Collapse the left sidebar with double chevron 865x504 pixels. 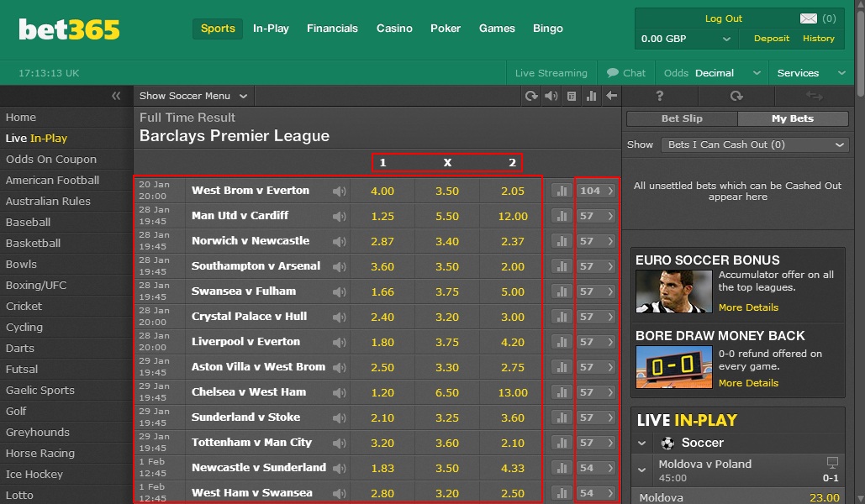pyautogui.click(x=116, y=96)
